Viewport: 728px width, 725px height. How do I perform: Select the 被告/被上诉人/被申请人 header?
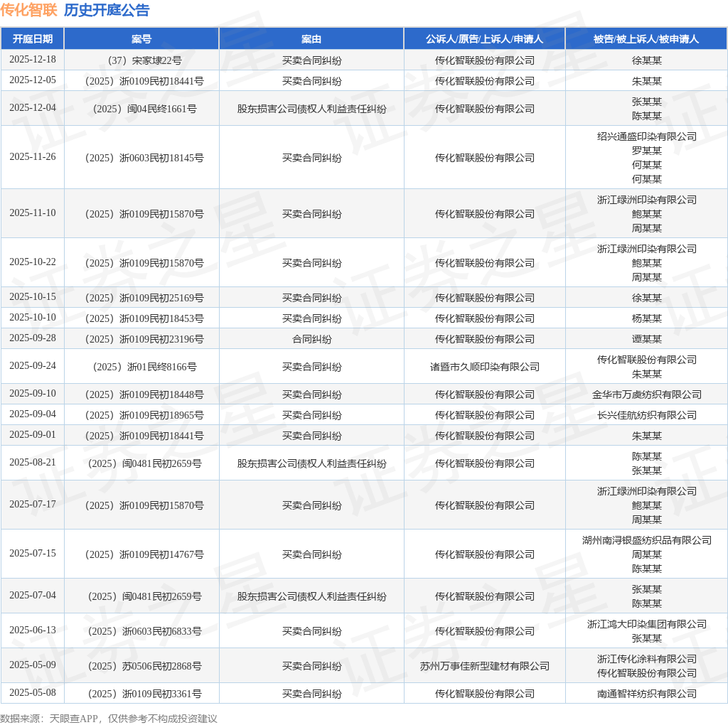coord(646,39)
